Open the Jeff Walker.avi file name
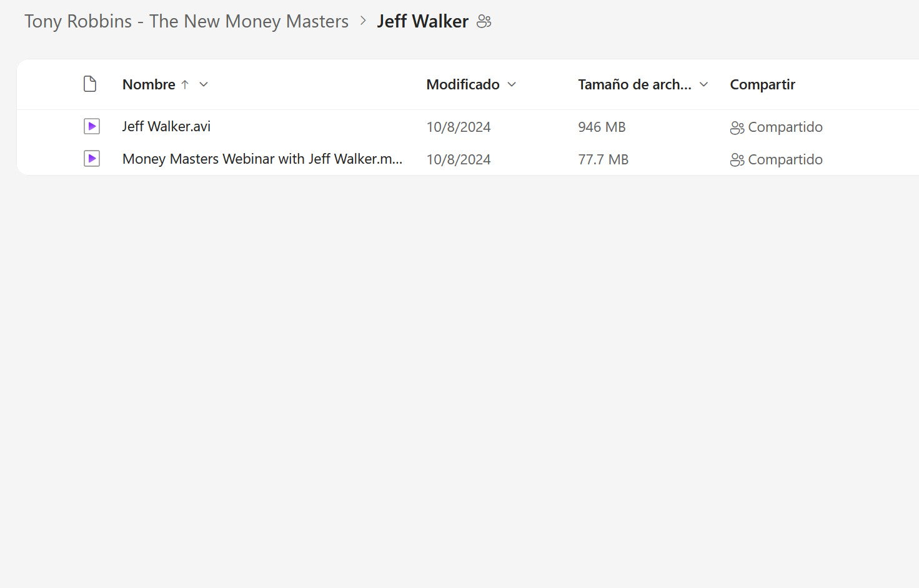Screen dimensions: 919x588 pyautogui.click(x=166, y=127)
